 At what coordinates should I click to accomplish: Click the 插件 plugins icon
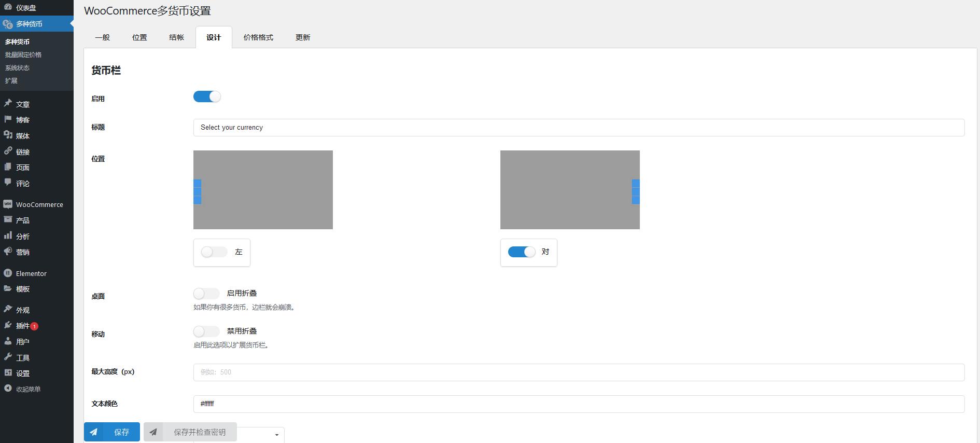click(8, 325)
